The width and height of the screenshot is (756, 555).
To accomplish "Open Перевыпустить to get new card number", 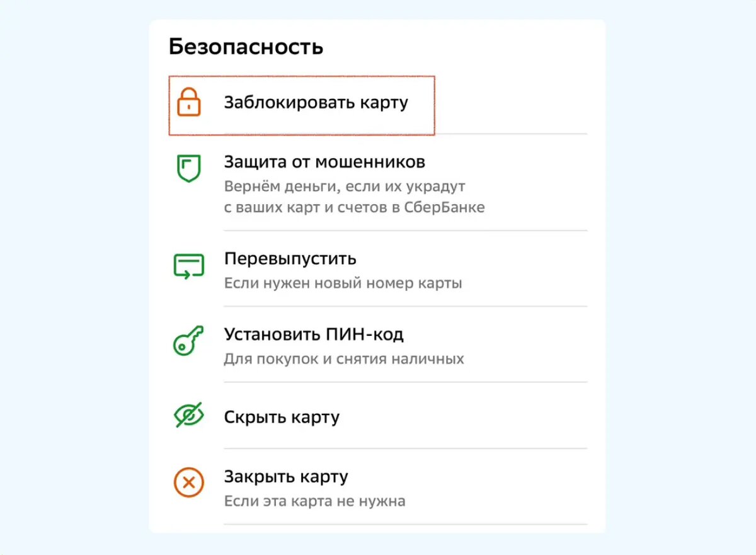I will click(290, 258).
